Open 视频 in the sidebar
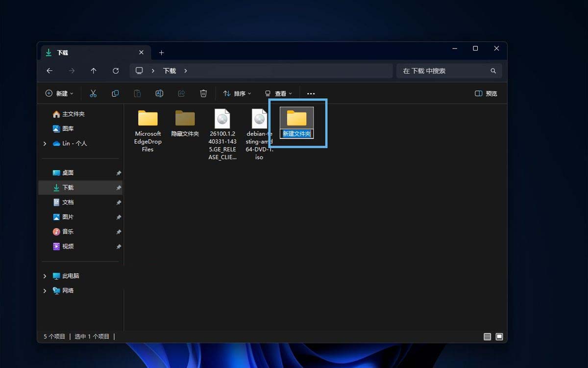The height and width of the screenshot is (368, 588). (63, 246)
